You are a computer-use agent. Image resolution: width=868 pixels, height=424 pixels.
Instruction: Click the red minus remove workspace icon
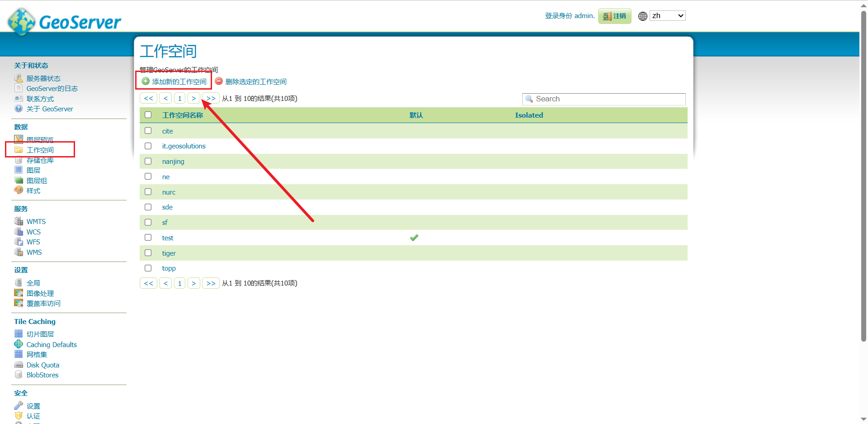(x=219, y=81)
